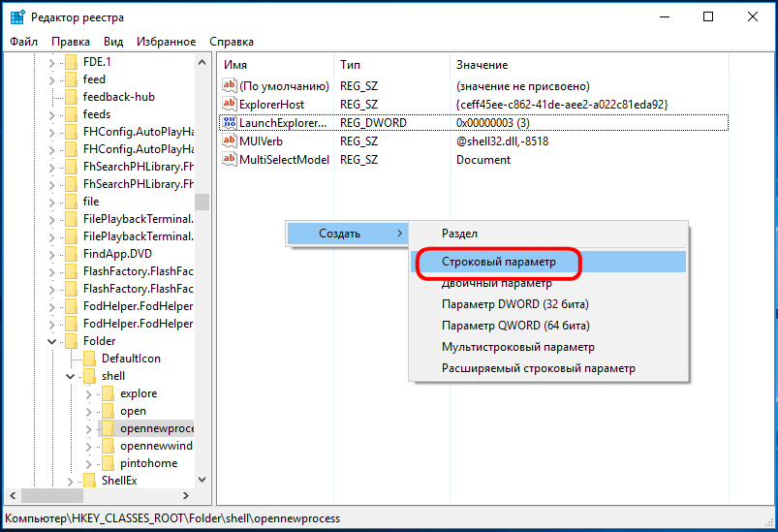Click the @shell32.dll,-8518 value data
778x532 pixels.
click(x=502, y=141)
